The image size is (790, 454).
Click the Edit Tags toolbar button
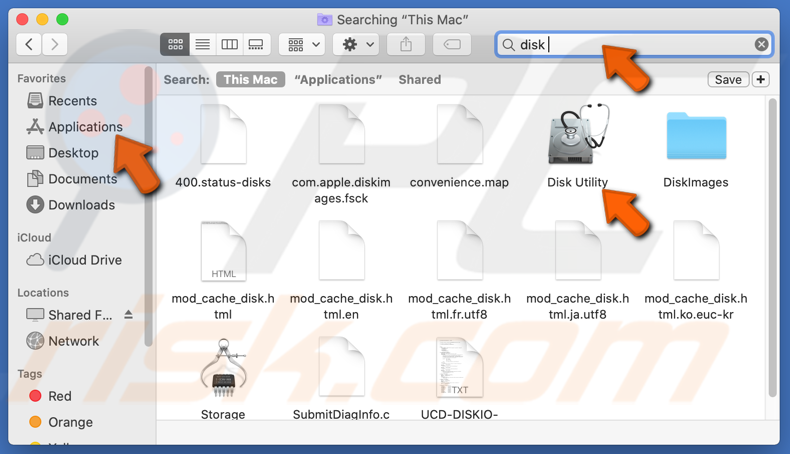pos(452,45)
